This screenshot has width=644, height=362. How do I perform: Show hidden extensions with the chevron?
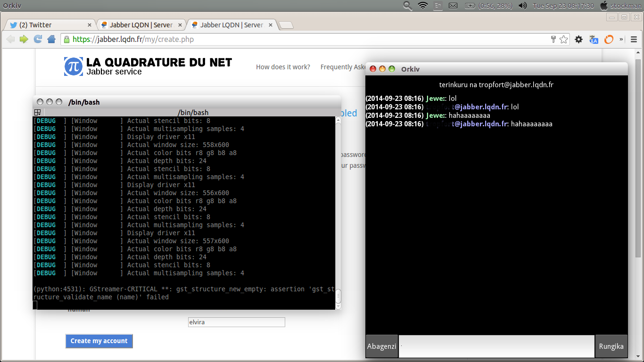[x=621, y=40]
